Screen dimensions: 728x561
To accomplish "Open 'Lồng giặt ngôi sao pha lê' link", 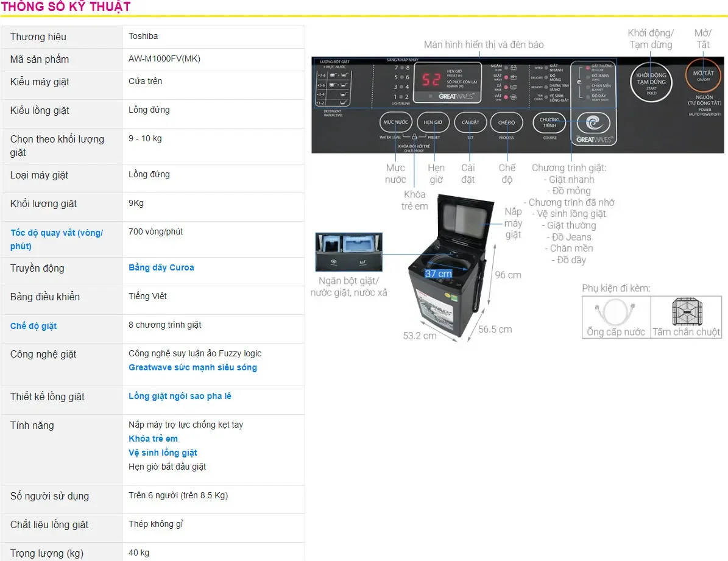I will [x=180, y=396].
